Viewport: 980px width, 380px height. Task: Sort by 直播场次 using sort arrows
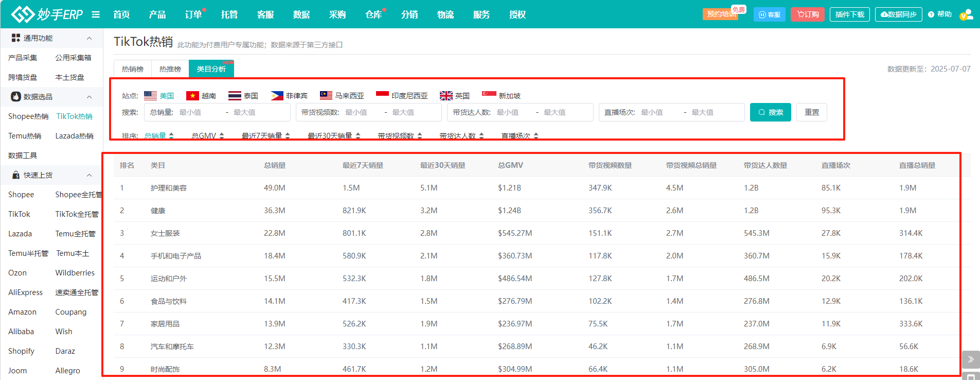(536, 136)
